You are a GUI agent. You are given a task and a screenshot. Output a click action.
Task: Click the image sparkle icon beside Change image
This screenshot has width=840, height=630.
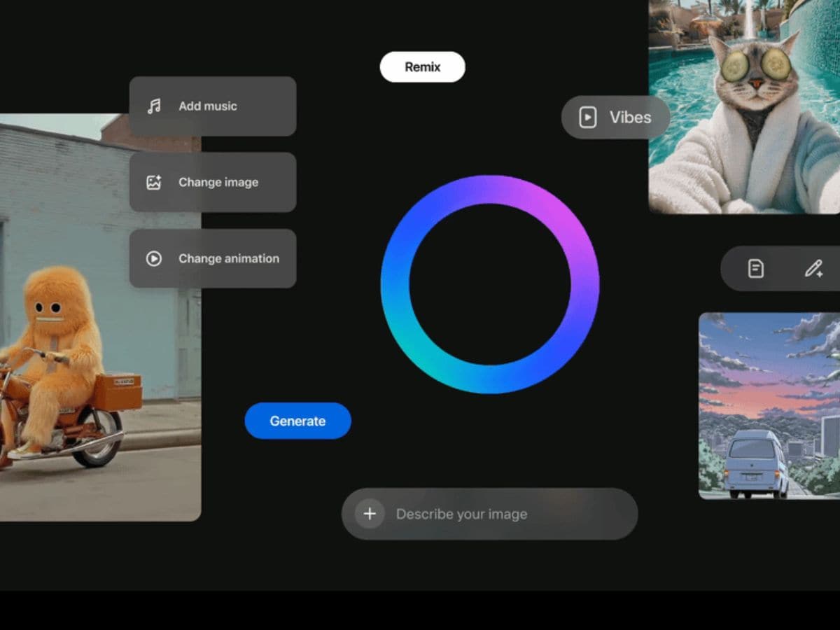(x=154, y=183)
